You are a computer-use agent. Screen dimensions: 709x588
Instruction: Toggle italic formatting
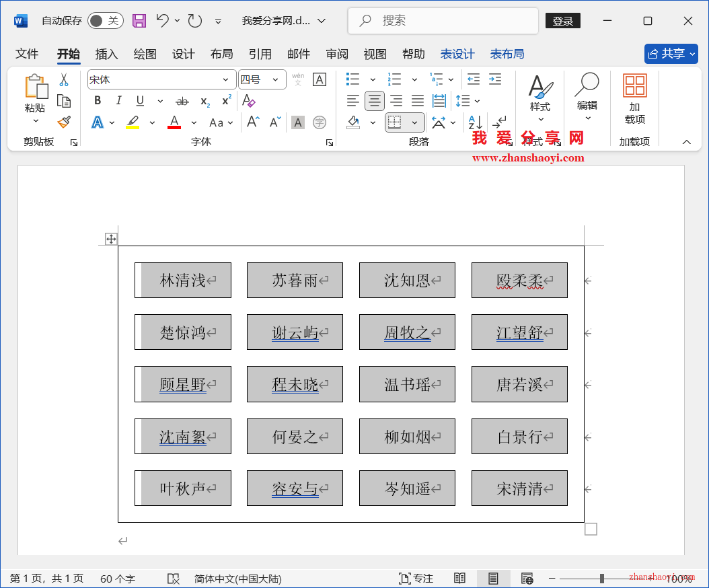click(118, 100)
